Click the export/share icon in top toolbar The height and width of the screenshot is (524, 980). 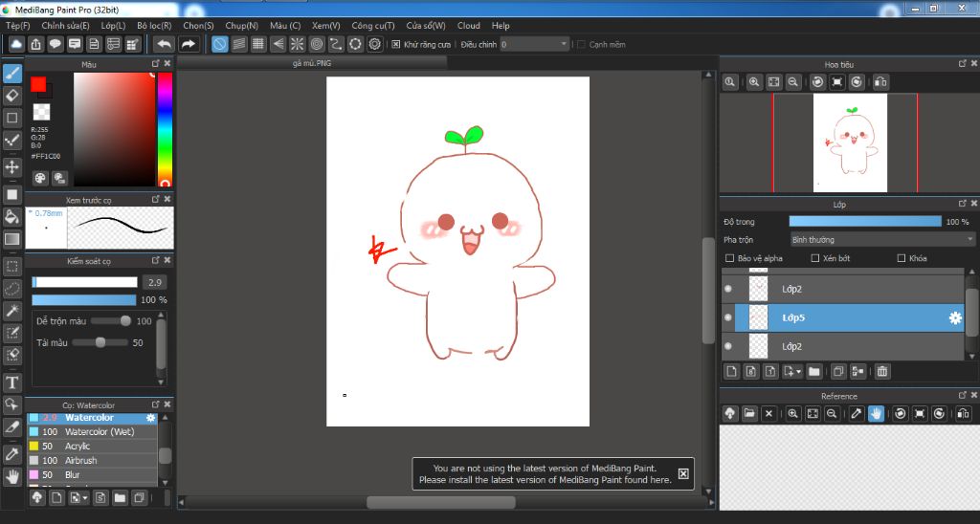coord(35,44)
